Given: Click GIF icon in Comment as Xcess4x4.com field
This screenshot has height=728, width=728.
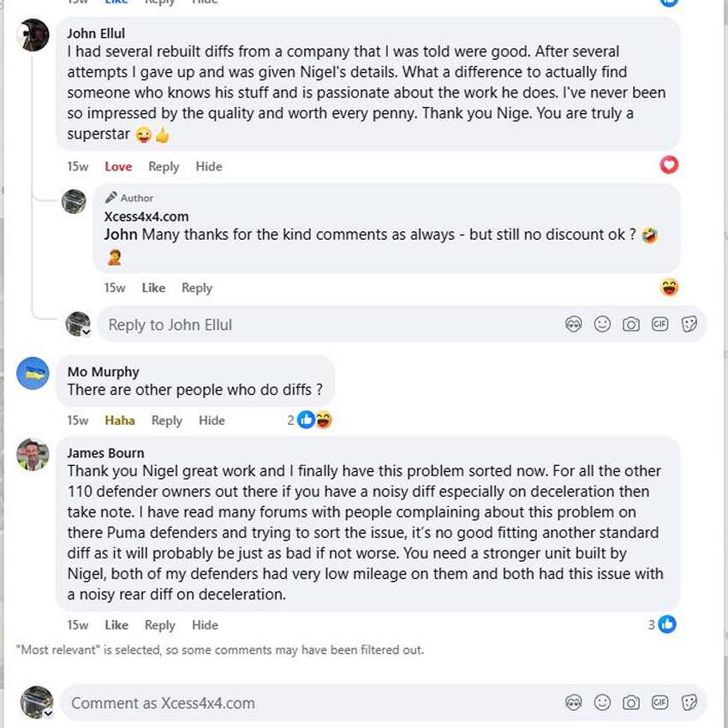Looking at the screenshot, I should (659, 703).
